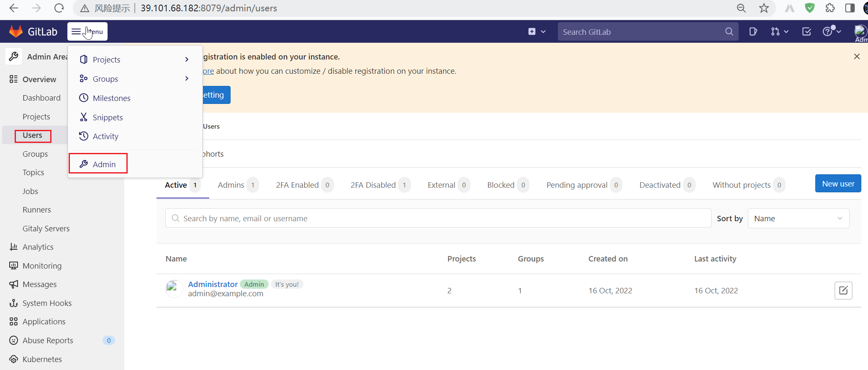The width and height of the screenshot is (868, 370).
Task: Go to Topics in sidebar
Action: coord(33,172)
